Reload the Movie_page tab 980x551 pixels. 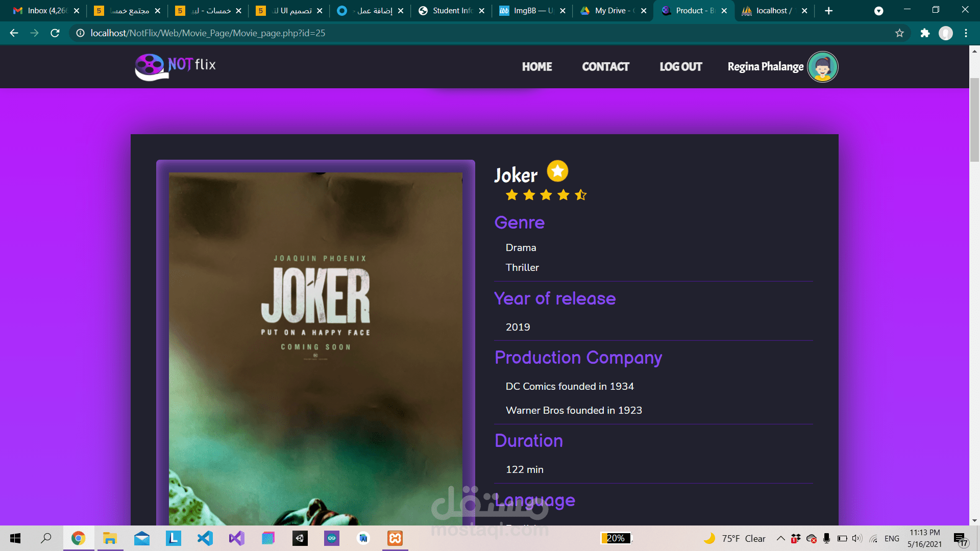pos(55,33)
